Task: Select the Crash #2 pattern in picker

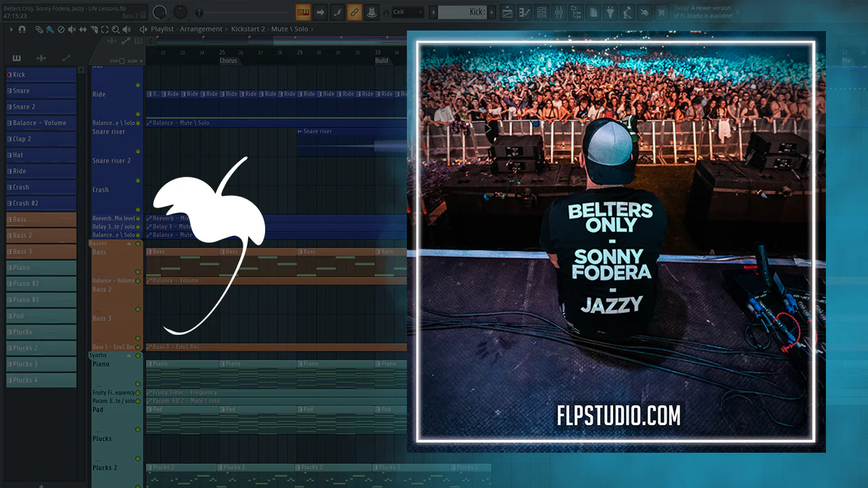Action: (x=41, y=203)
